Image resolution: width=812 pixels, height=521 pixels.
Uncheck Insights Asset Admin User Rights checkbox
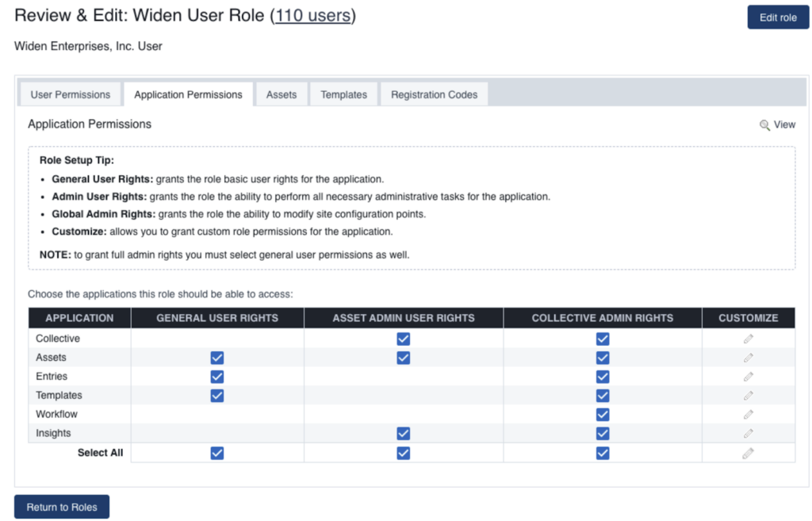click(x=404, y=434)
